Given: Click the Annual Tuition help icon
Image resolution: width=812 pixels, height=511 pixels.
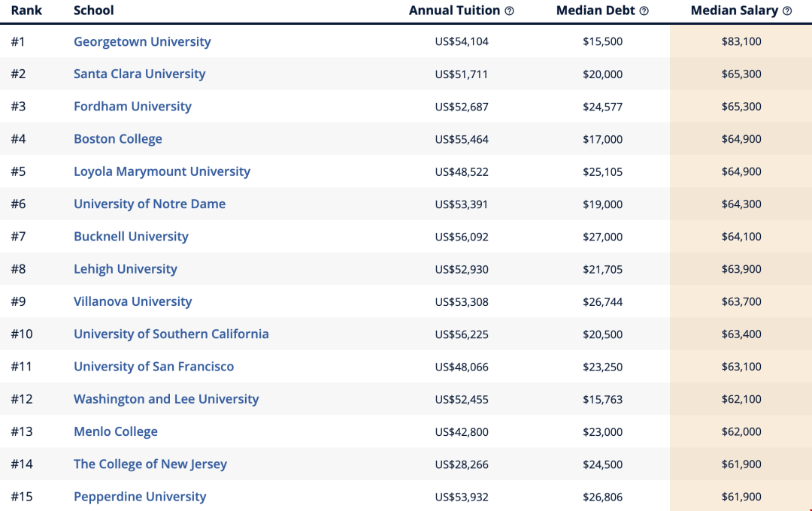Looking at the screenshot, I should pos(509,11).
